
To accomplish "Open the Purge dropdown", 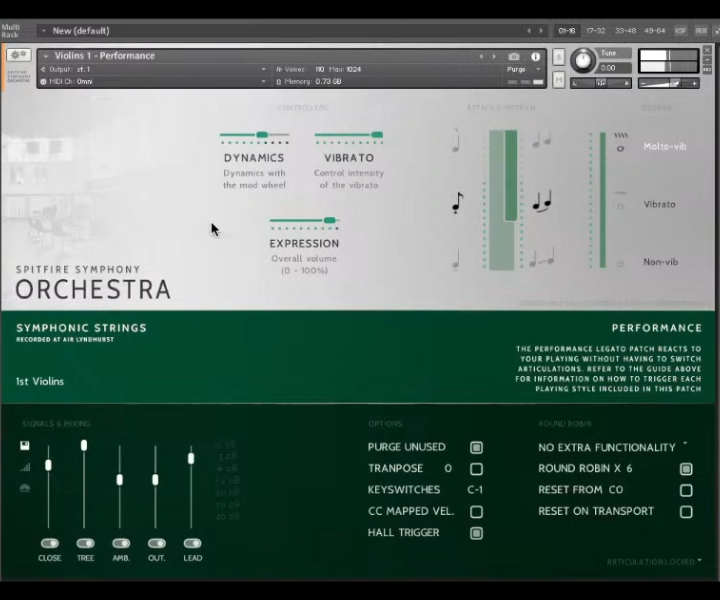I will [524, 69].
